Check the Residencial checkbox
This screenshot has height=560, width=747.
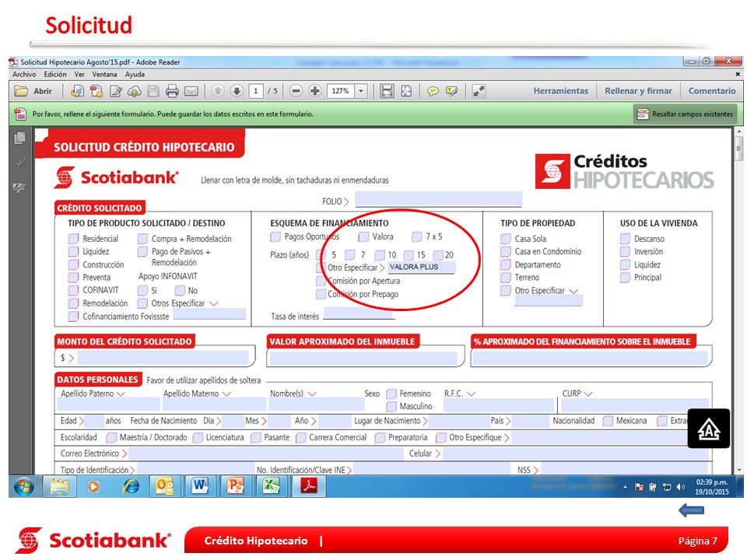[73, 238]
